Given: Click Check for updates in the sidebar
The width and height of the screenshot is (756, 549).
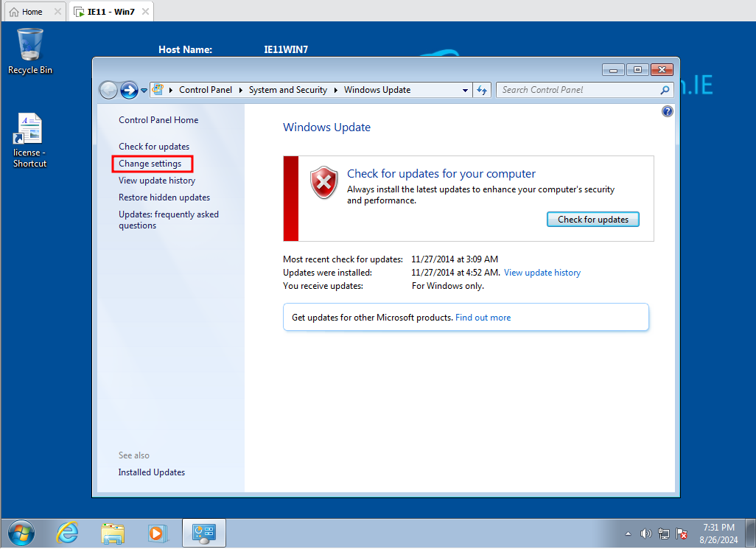Looking at the screenshot, I should point(154,147).
